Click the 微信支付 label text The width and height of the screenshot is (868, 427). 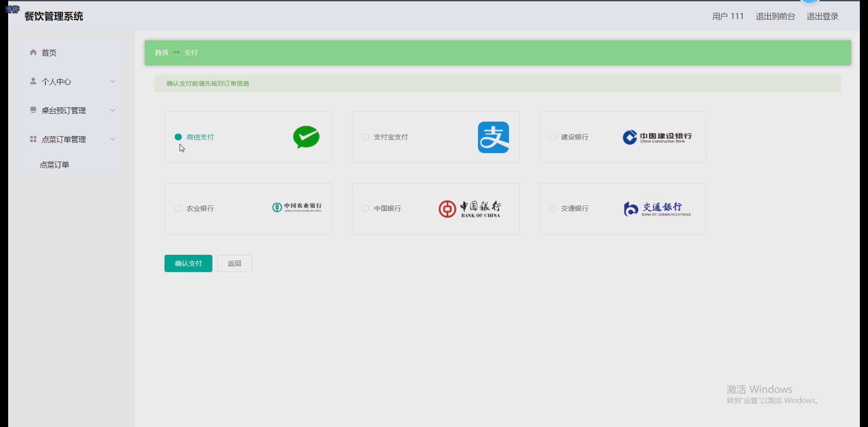(x=200, y=137)
